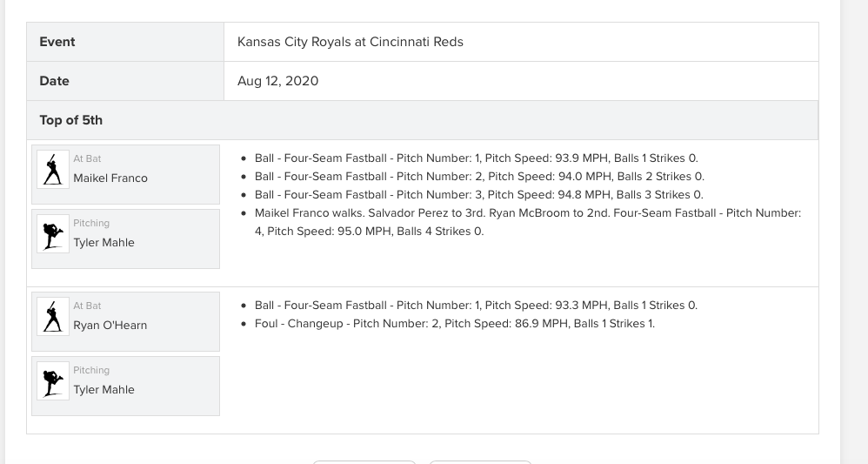Image resolution: width=868 pixels, height=464 pixels.
Task: Select the Foul Changeup 86.9 MPH entry
Action: [x=455, y=324]
